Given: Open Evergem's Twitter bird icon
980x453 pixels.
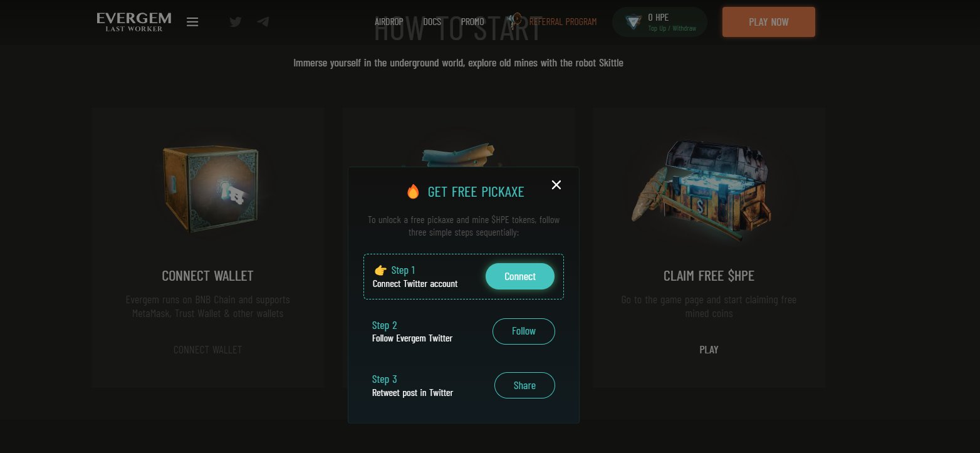Looking at the screenshot, I should click(x=236, y=22).
